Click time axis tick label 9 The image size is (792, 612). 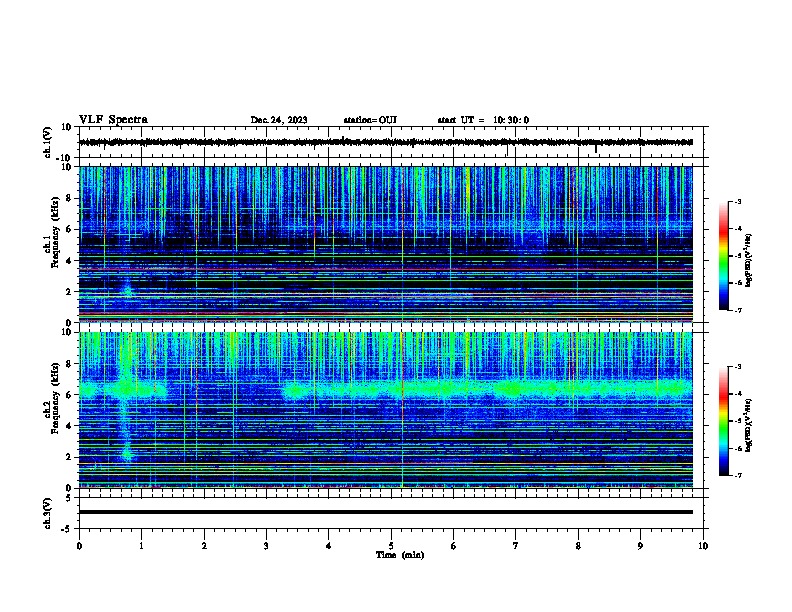coord(640,546)
